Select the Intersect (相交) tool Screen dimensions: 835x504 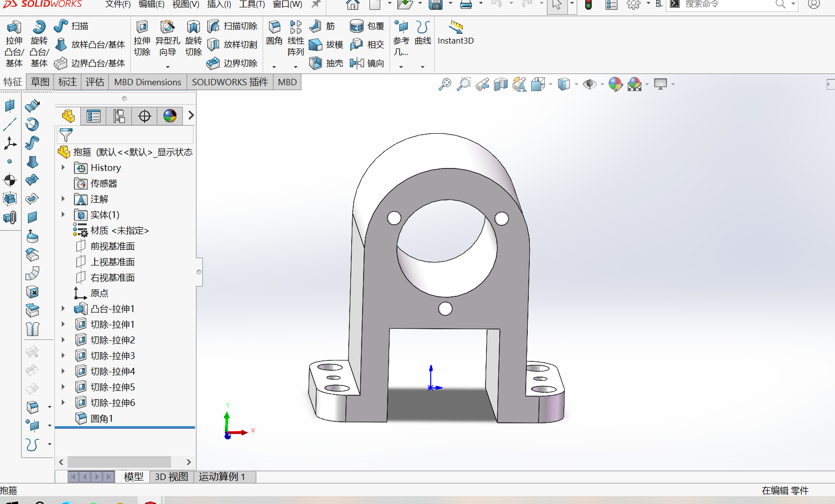pos(368,45)
